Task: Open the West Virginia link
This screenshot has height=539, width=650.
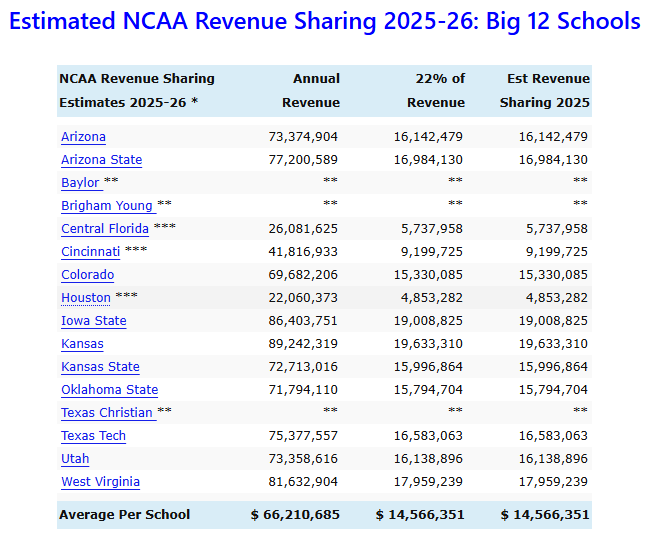Action: 100,482
